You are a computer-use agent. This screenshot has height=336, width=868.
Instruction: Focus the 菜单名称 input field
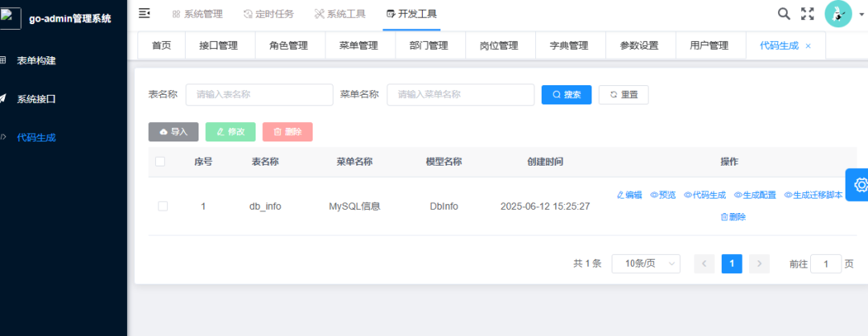point(461,95)
